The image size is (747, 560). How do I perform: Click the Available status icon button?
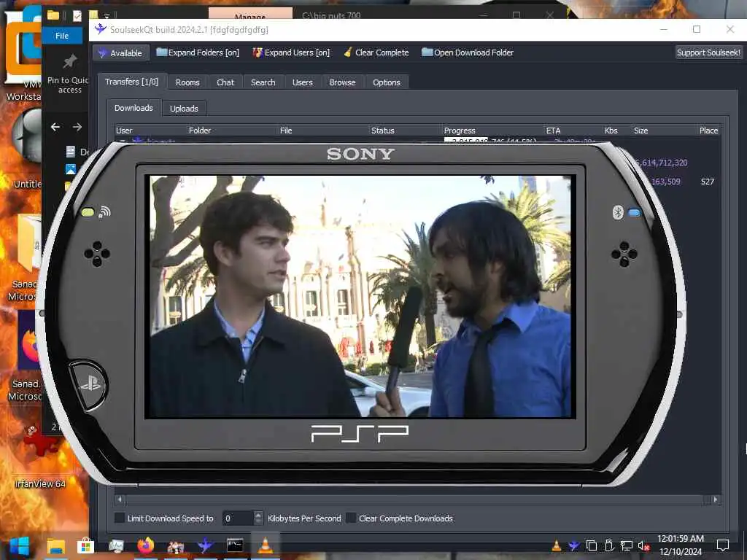point(121,52)
